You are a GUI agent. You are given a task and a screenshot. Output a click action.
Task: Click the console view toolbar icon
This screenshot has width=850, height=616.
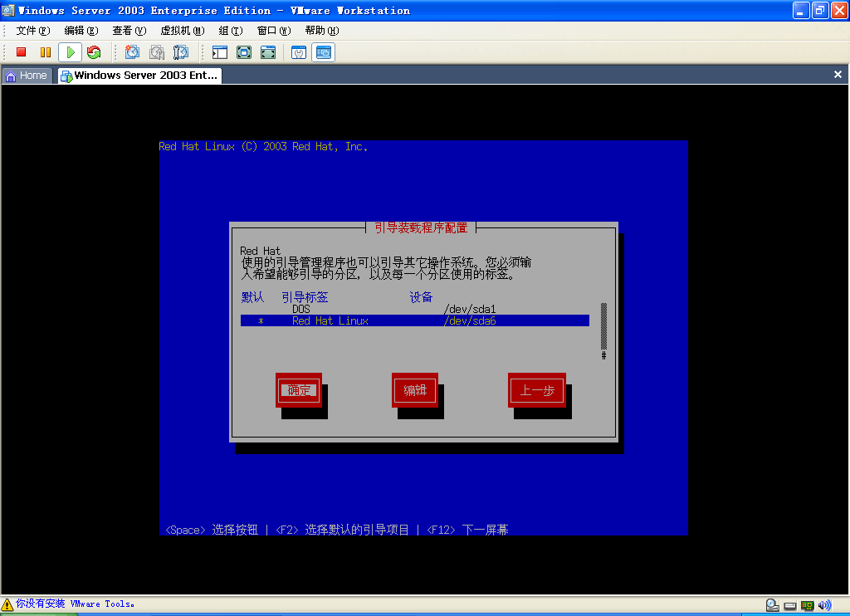[x=323, y=52]
